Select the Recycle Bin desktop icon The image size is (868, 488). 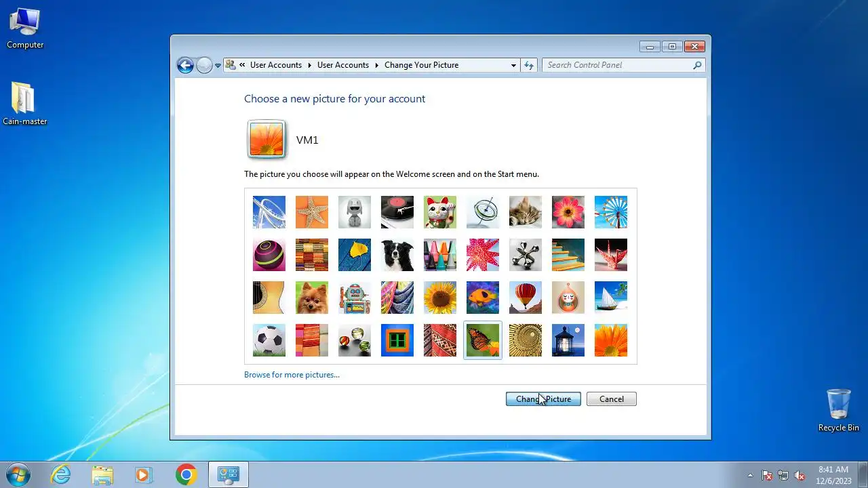(x=838, y=410)
